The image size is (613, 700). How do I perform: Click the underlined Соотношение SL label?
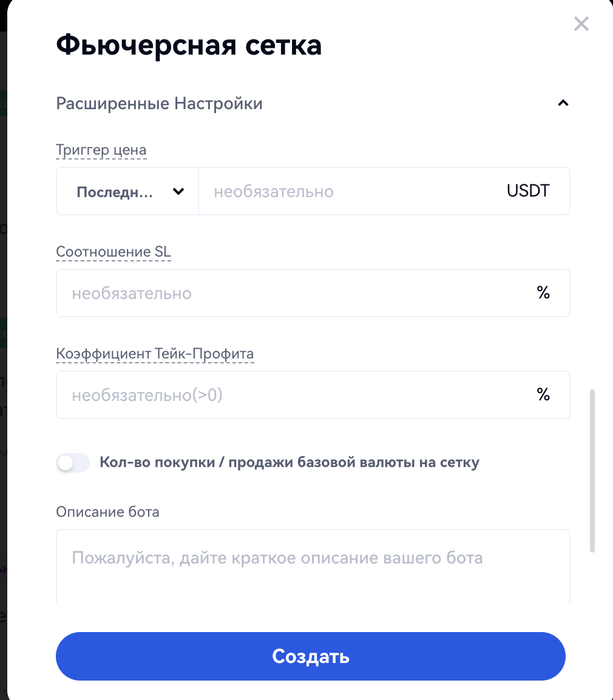point(113,252)
